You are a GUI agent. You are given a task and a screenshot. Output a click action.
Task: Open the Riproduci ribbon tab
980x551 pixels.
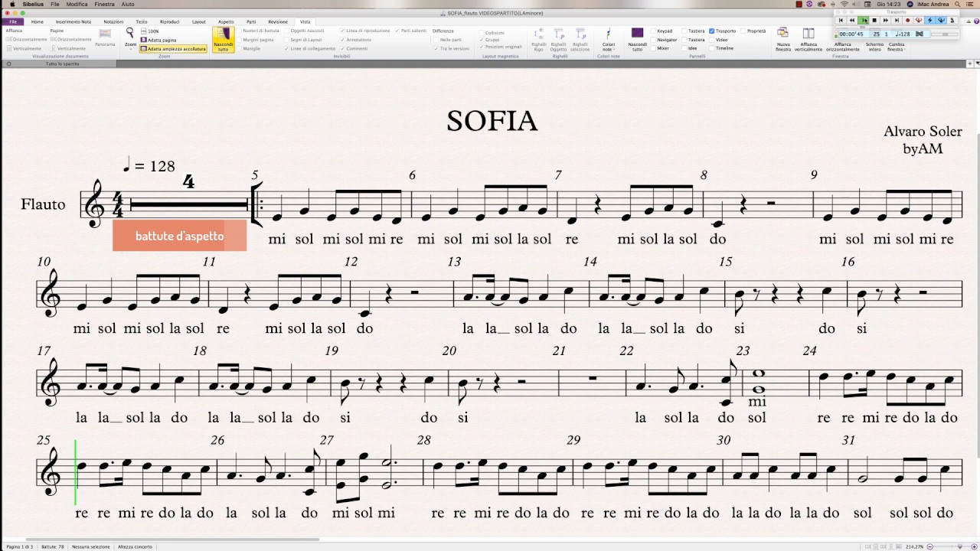coord(169,22)
